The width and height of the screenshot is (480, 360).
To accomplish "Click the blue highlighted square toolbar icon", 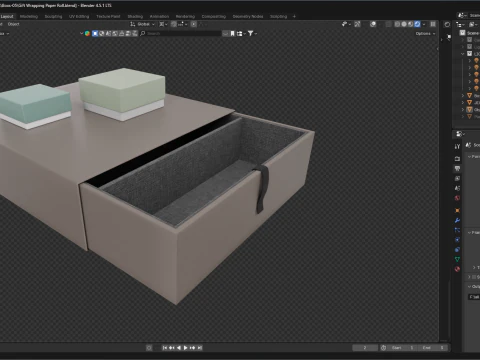I will pyautogui.click(x=95, y=33).
